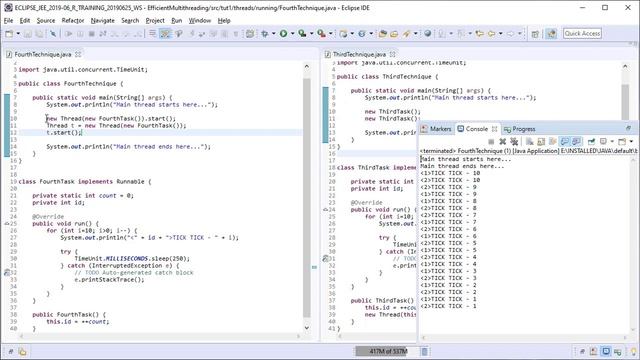Click the Open Perspective icon
The height and width of the screenshot is (360, 640).
535,34
